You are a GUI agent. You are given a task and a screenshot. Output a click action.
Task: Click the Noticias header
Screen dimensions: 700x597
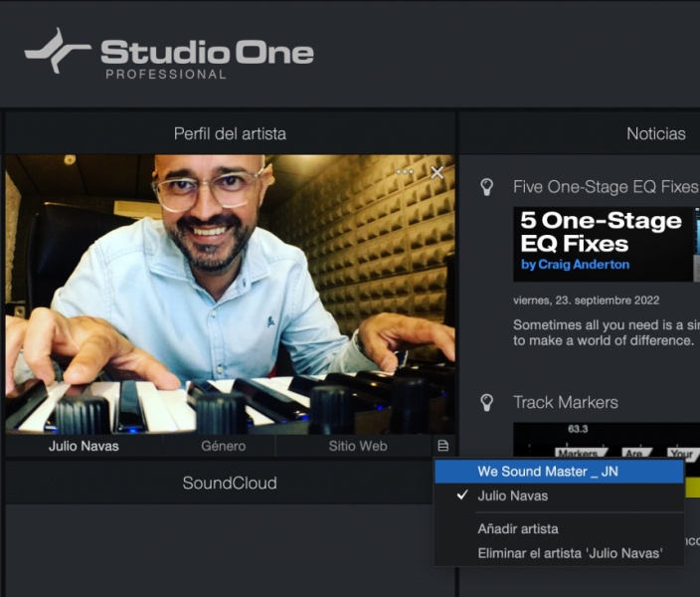pos(656,133)
